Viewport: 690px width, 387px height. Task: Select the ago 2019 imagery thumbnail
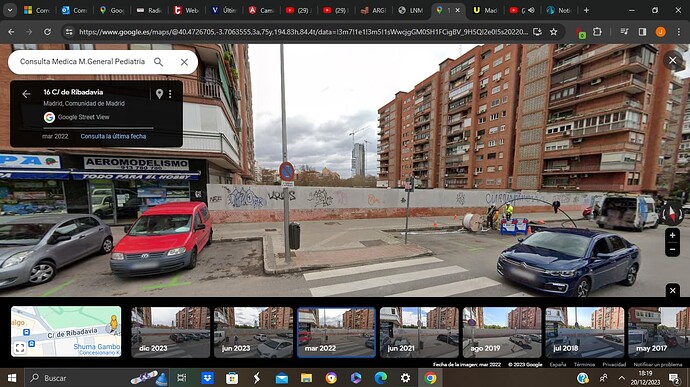(x=502, y=332)
